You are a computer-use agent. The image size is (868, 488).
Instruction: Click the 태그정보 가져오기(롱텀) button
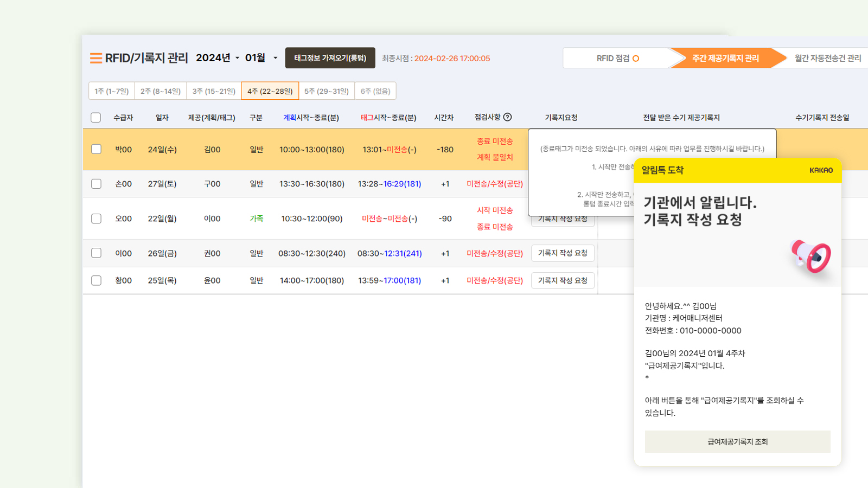pos(330,58)
